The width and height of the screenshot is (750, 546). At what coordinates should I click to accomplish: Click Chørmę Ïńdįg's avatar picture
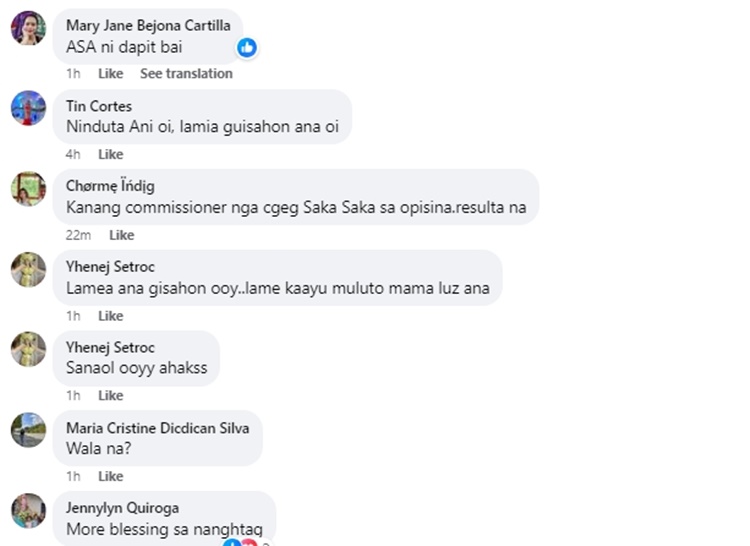click(x=28, y=188)
